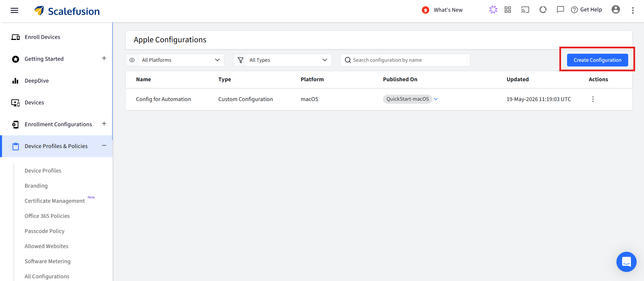
Task: Click the search magnifier icon
Action: coord(348,60)
